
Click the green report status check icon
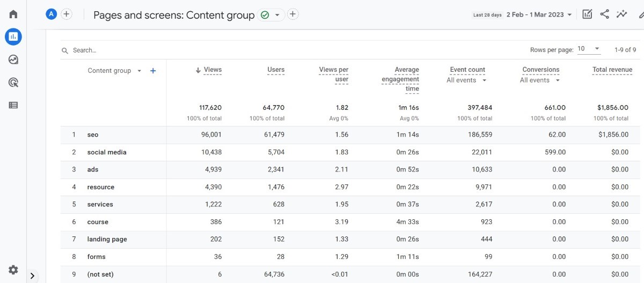265,15
